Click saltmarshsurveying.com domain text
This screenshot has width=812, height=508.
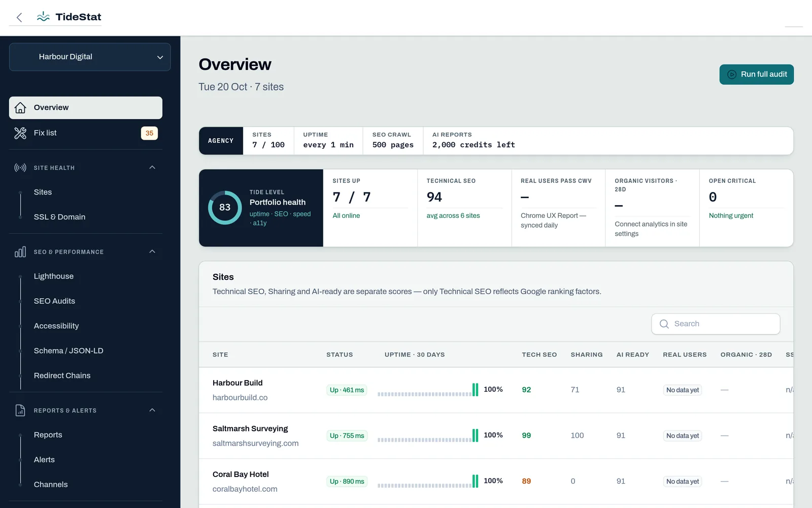[x=255, y=443]
